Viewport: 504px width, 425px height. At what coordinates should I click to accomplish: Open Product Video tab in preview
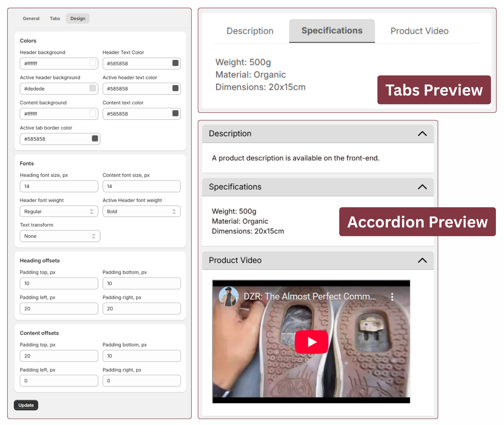click(419, 31)
